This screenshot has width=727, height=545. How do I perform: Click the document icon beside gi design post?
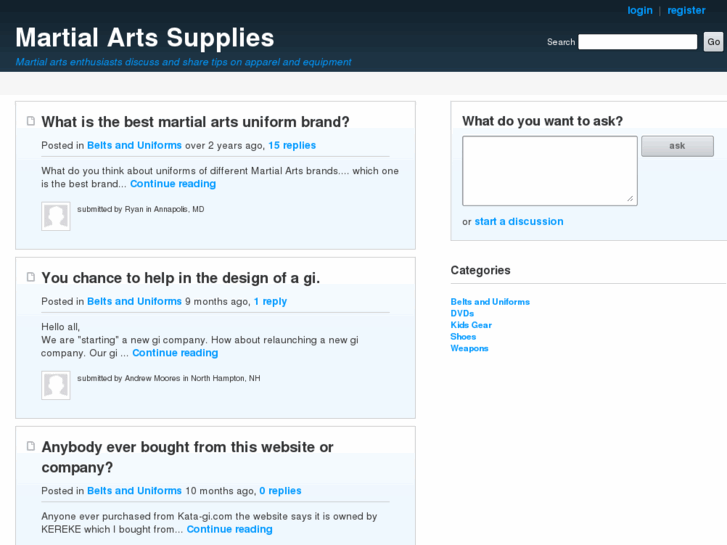coord(31,278)
